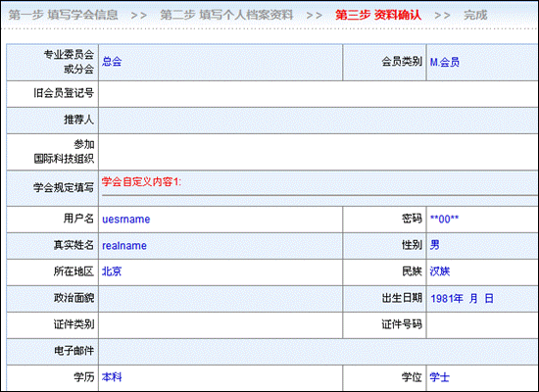Open step two 填写个人档案资料
The width and height of the screenshot is (539, 392).
(226, 15)
